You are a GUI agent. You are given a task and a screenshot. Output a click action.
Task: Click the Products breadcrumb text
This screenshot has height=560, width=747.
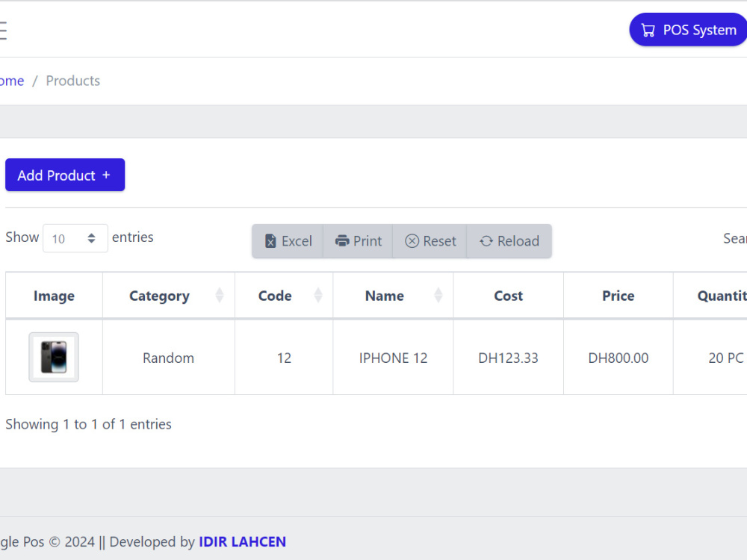pos(73,81)
